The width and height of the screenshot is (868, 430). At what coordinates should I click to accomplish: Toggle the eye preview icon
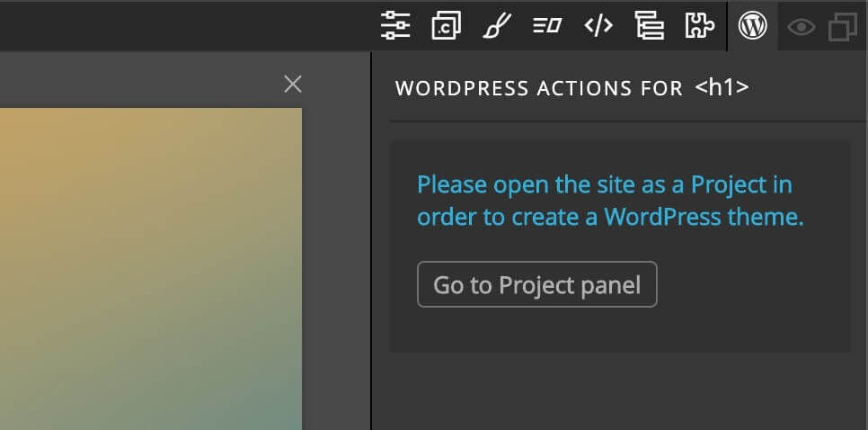pos(801,27)
